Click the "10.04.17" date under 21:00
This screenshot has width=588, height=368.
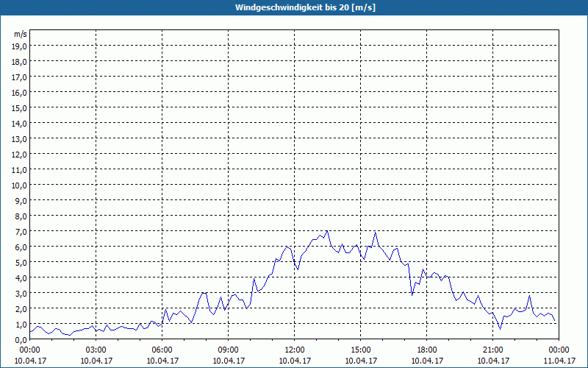pyautogui.click(x=493, y=361)
